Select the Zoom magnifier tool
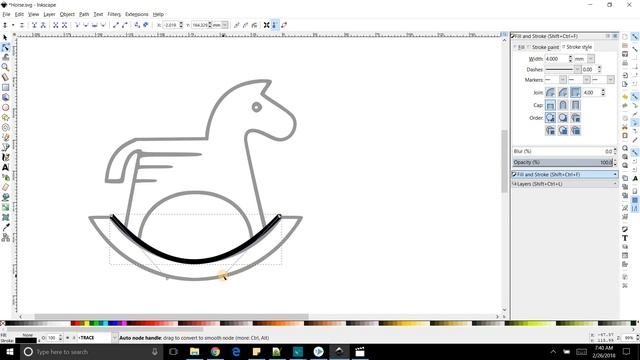The image size is (640, 360). tap(5, 67)
